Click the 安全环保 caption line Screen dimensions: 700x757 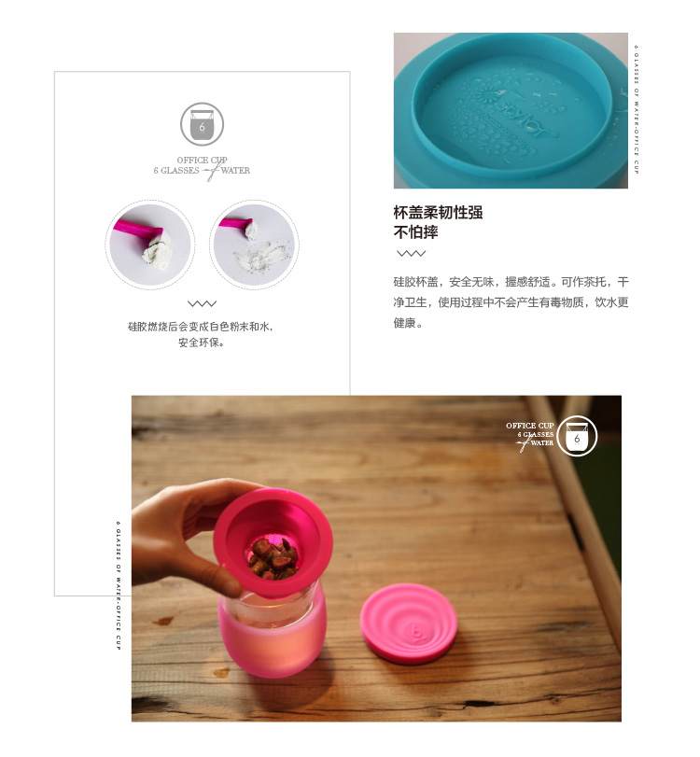pyautogui.click(x=202, y=343)
